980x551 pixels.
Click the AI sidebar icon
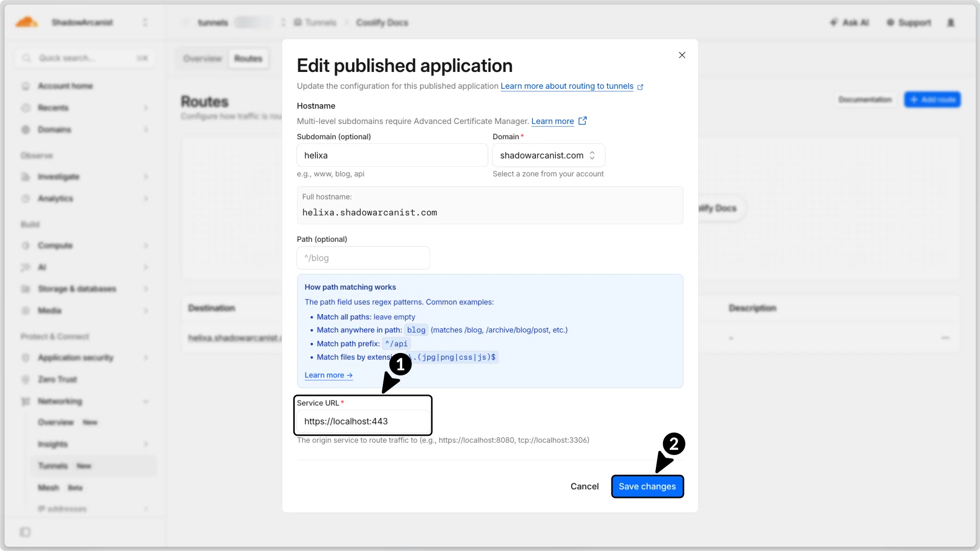pyautogui.click(x=26, y=267)
